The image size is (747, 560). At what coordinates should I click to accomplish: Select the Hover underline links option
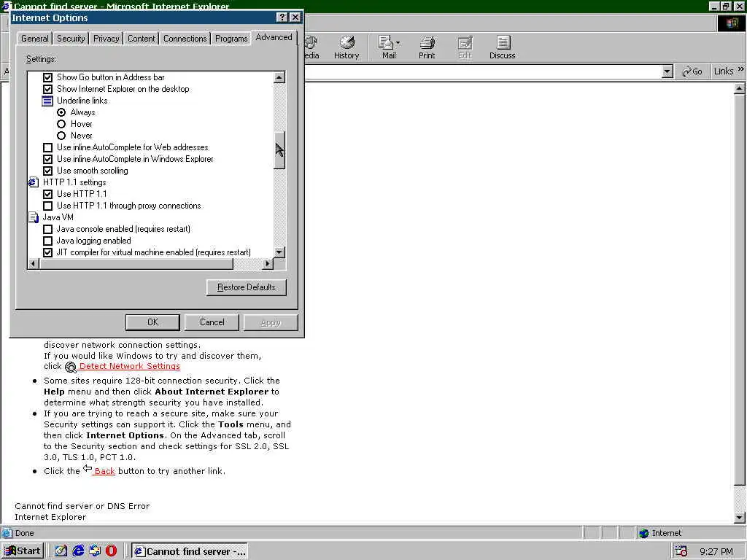(x=61, y=124)
